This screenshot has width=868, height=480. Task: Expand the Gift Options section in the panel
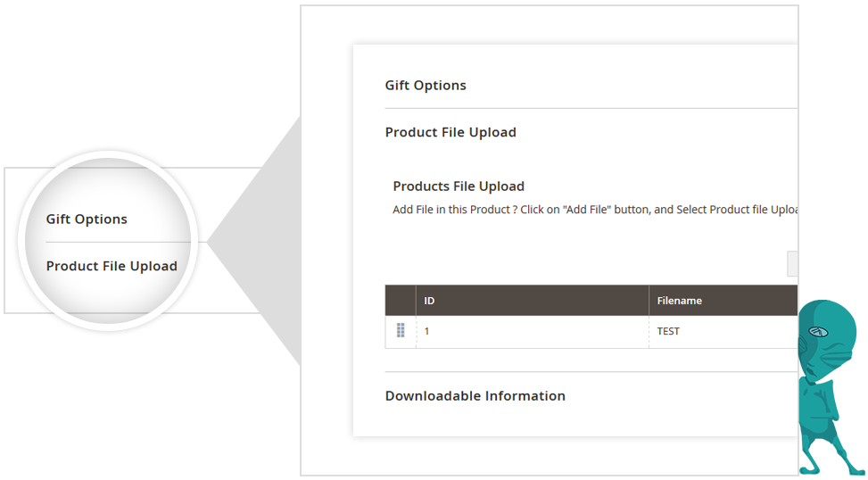coord(426,86)
